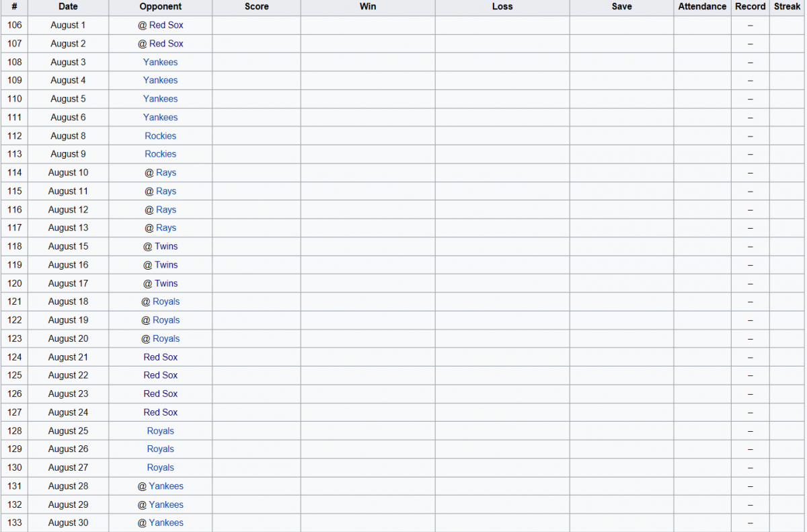Open the Yankees link for August 30
Viewport: 807px width, 532px height.
click(x=166, y=523)
